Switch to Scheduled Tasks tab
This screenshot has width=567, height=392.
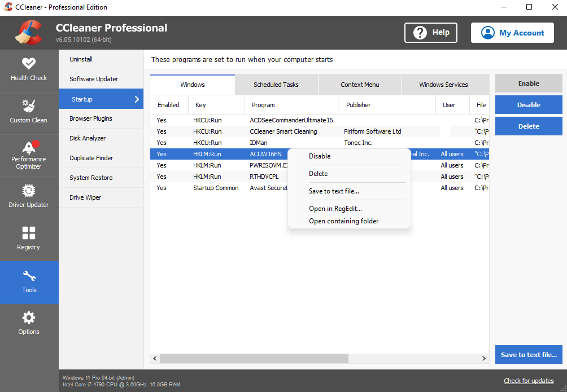point(276,85)
